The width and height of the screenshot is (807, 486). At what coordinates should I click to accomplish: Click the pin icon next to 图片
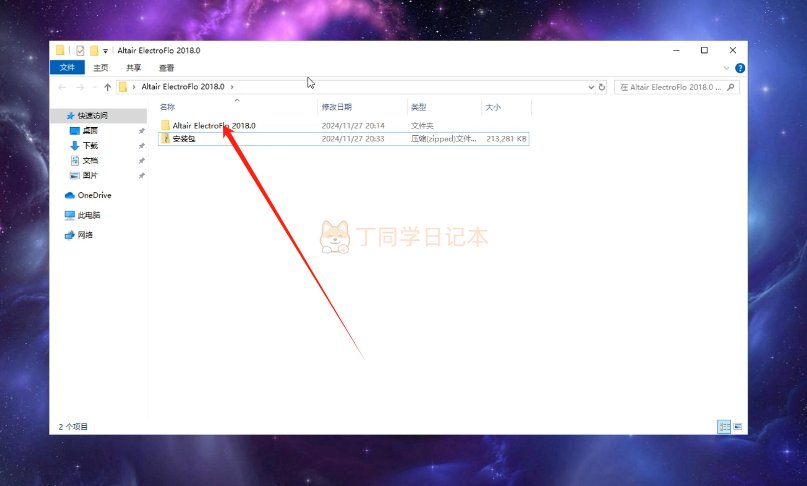(x=142, y=176)
